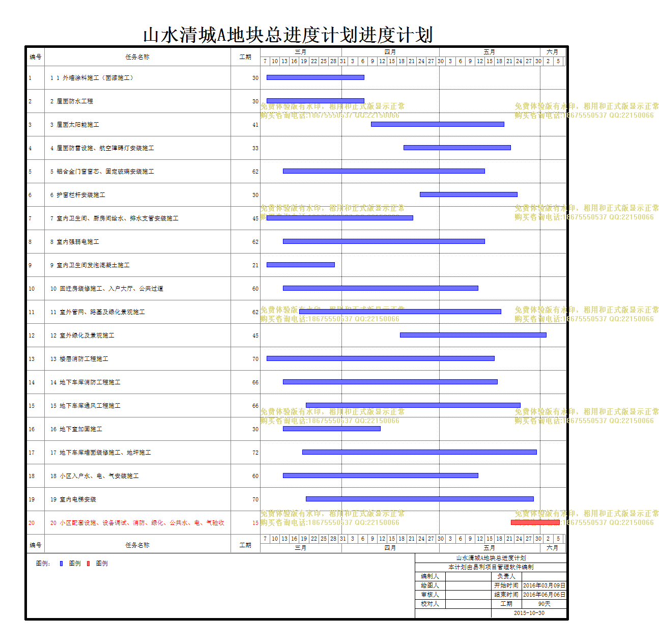659x644 pixels.
Task: Click the 开始时间 label
Action: pos(506,585)
